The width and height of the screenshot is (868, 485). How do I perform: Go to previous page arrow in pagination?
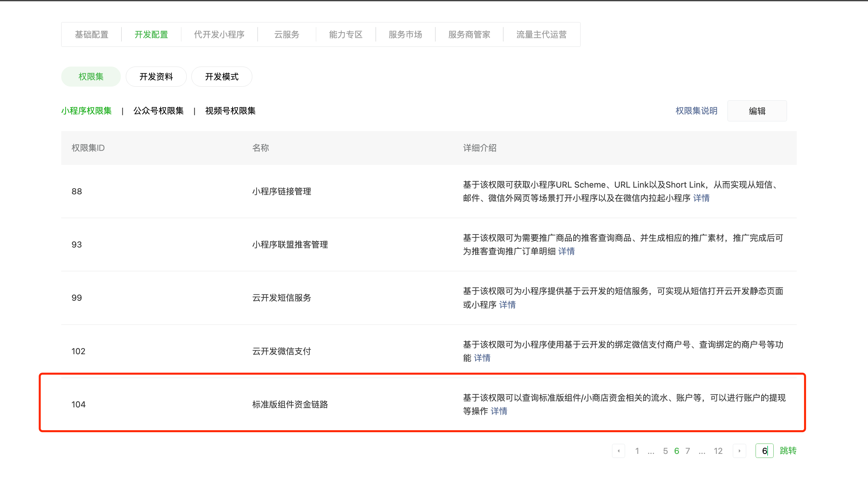pos(618,451)
